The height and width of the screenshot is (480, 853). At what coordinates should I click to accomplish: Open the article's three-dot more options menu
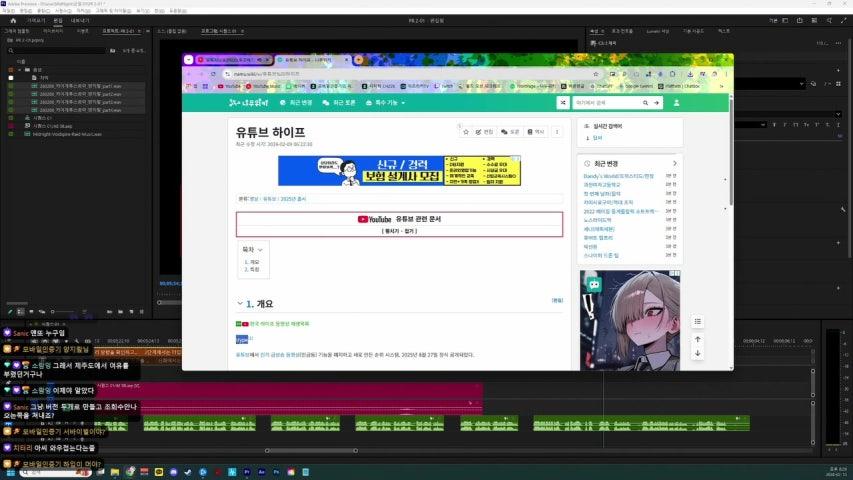(557, 132)
